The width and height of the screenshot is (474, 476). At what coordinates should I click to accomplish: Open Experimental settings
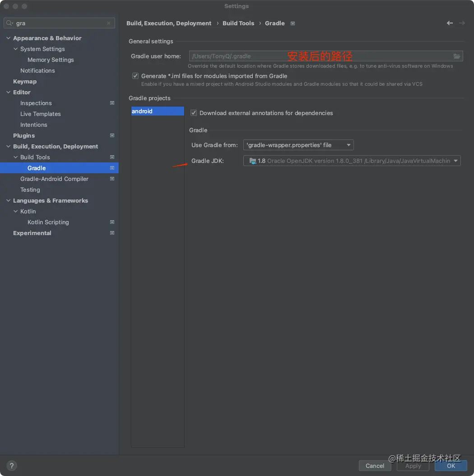[32, 233]
